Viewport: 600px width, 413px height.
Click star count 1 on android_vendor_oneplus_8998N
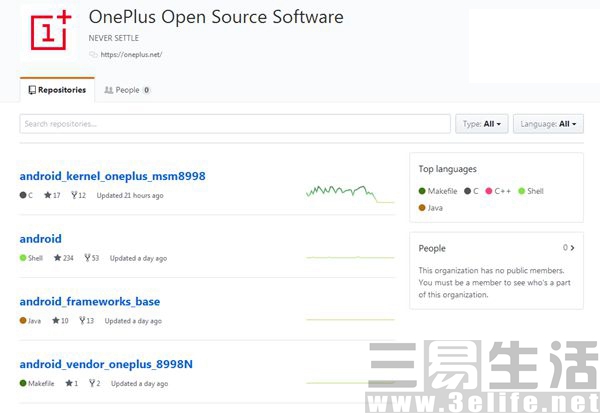pyautogui.click(x=72, y=383)
